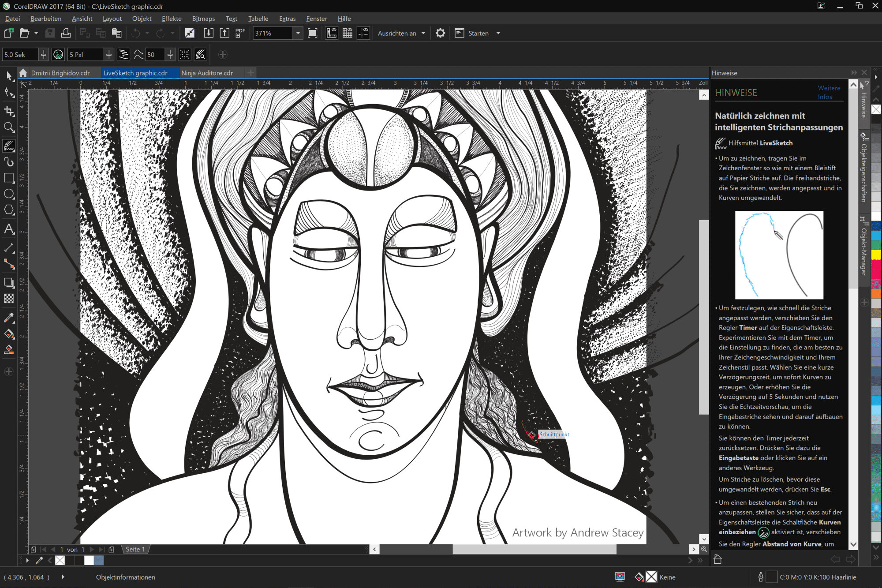Open application options via the gear button
Image resolution: width=882 pixels, height=588 pixels.
440,33
